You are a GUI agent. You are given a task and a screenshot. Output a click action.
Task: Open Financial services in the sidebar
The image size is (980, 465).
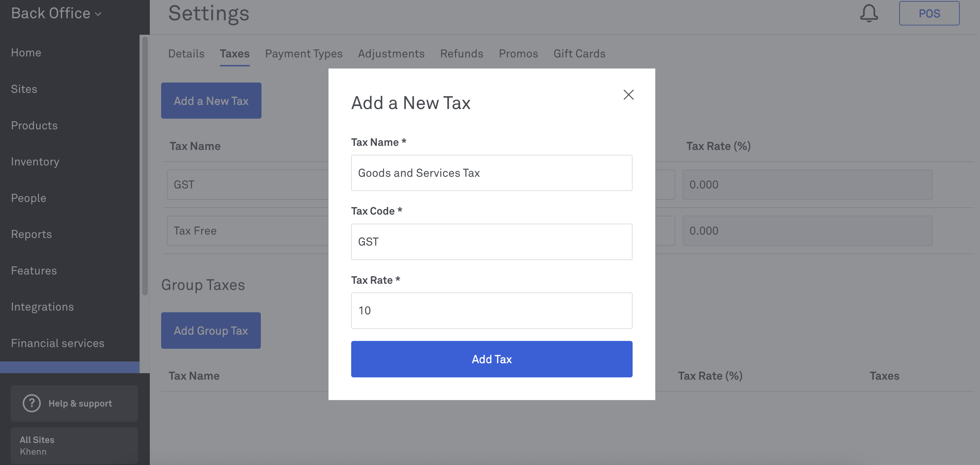pyautogui.click(x=57, y=343)
